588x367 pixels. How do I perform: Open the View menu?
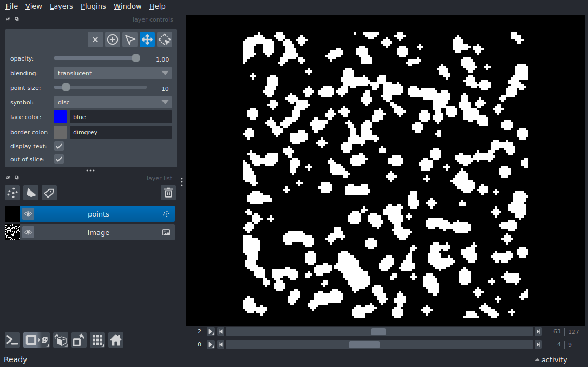34,6
